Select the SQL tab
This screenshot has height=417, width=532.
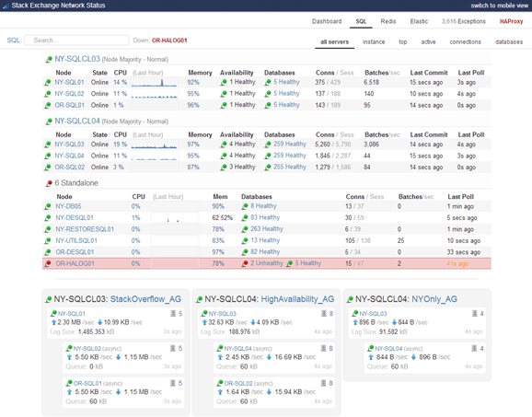(x=361, y=21)
